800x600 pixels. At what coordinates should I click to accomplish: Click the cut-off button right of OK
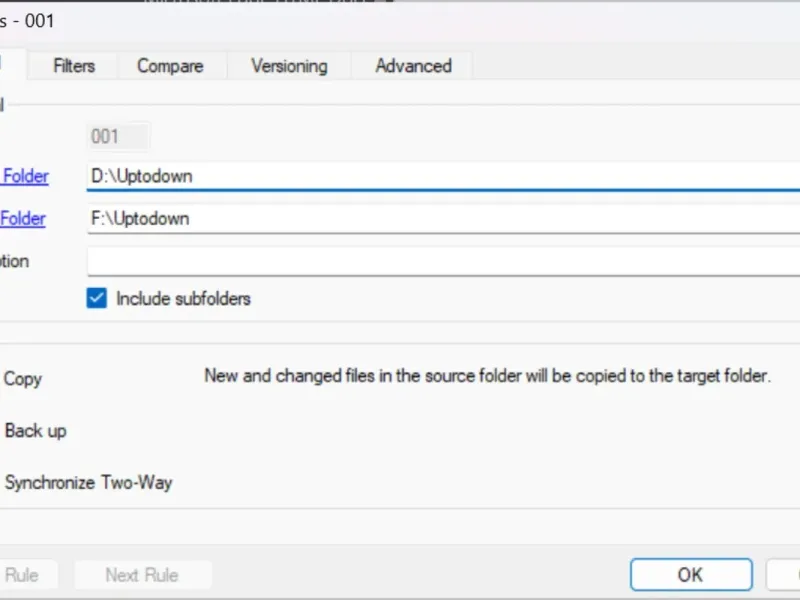pos(784,575)
